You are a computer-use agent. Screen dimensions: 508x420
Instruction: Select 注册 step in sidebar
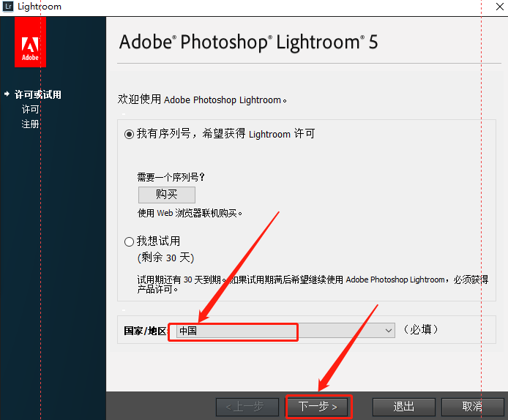(31, 124)
